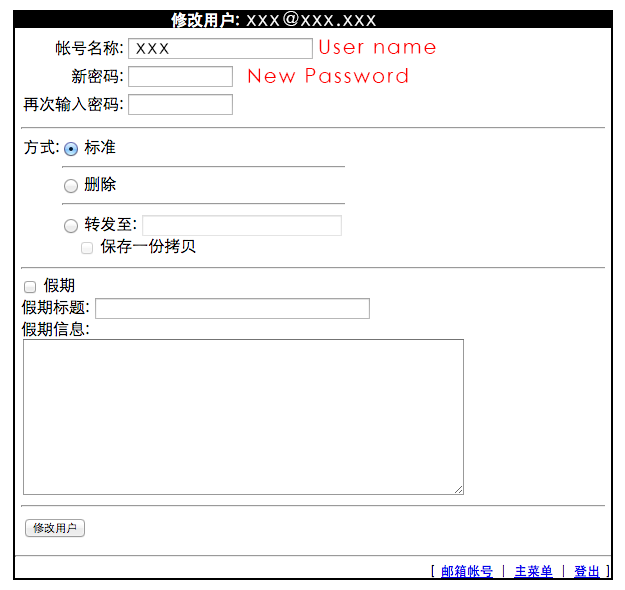Click the 帐号名称 account name field

(x=220, y=48)
